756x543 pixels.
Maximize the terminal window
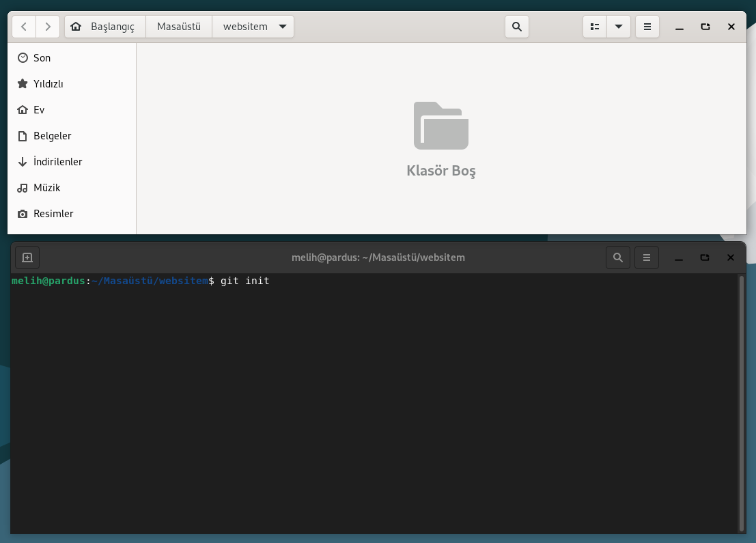click(x=705, y=257)
